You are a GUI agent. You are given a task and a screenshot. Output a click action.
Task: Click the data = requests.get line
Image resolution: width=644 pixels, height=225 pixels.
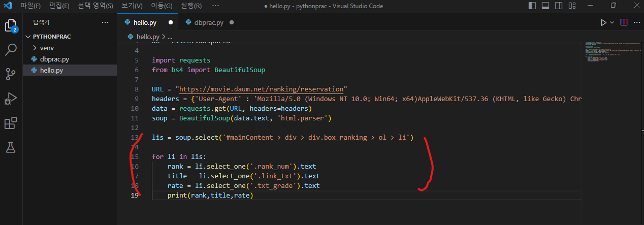232,109
